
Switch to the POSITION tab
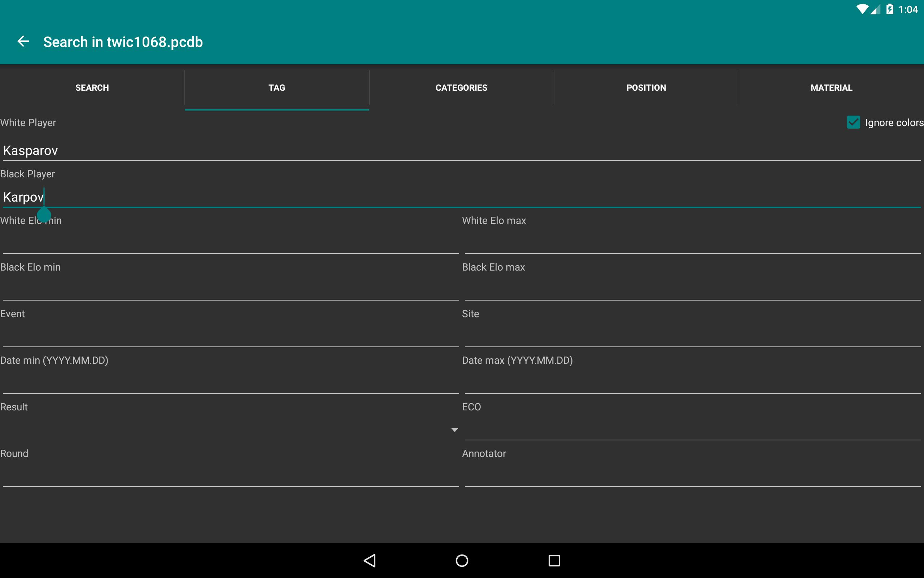646,87
